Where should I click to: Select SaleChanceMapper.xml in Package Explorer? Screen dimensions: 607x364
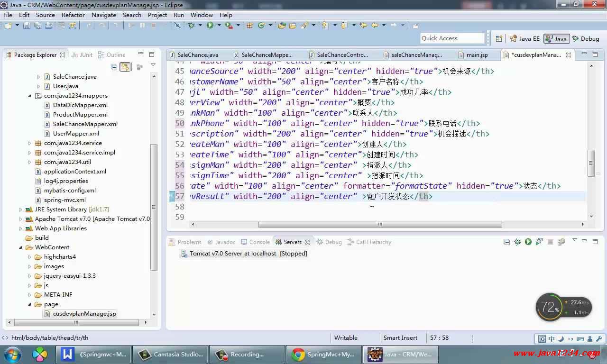[x=85, y=124]
